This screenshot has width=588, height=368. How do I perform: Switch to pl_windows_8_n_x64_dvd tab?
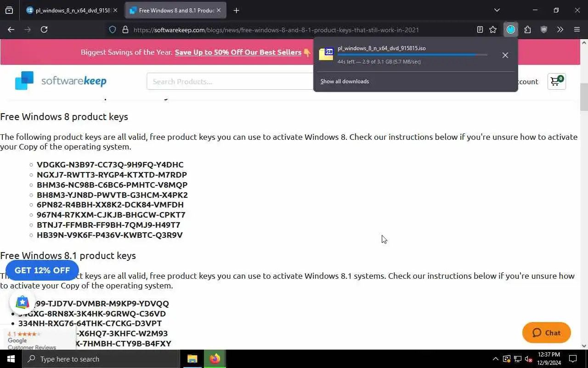click(x=71, y=10)
